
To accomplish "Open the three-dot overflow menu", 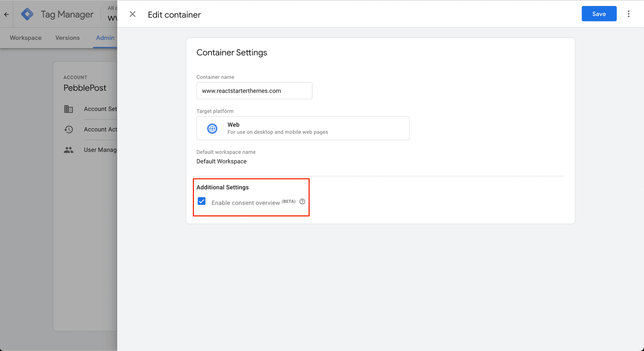I will click(629, 14).
